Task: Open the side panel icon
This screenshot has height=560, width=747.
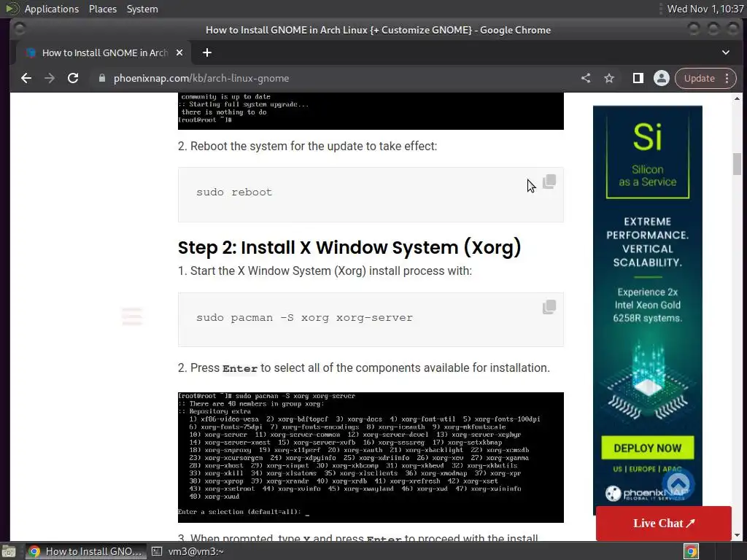Action: pos(638,78)
